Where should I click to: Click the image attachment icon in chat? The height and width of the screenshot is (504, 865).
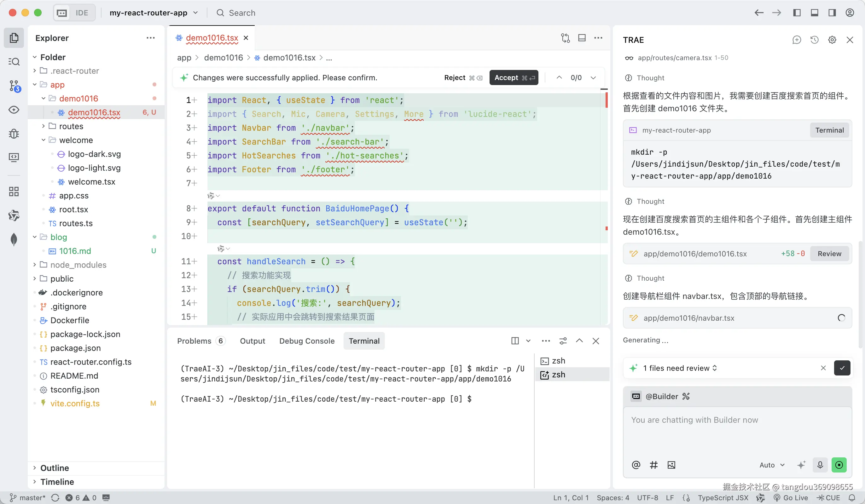(671, 465)
